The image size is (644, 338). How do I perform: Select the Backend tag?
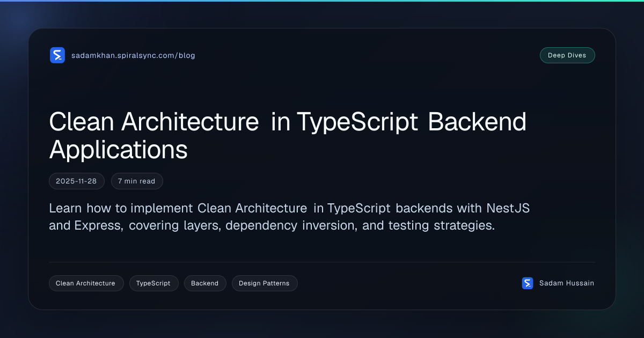tap(205, 283)
